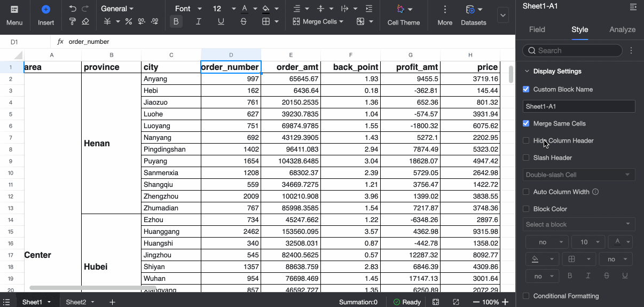Image resolution: width=644 pixels, height=307 pixels.
Task: Click the borders icon in toolbar
Action: 266,21
